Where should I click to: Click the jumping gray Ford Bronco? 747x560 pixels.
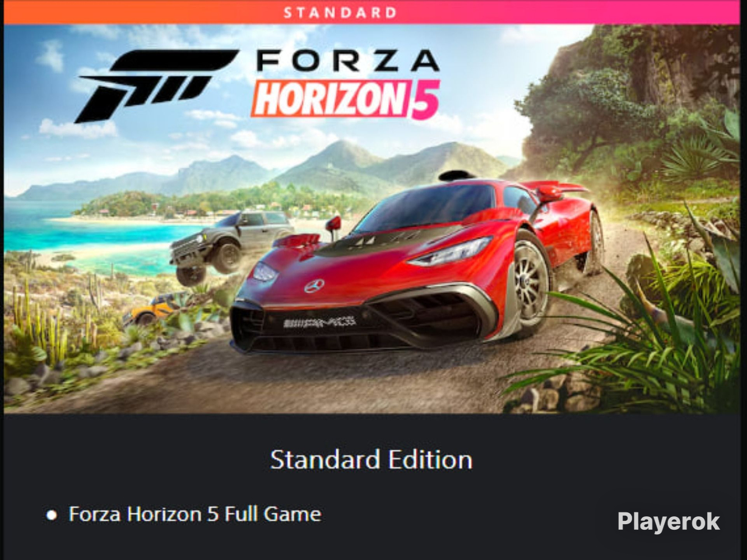pyautogui.click(x=230, y=245)
